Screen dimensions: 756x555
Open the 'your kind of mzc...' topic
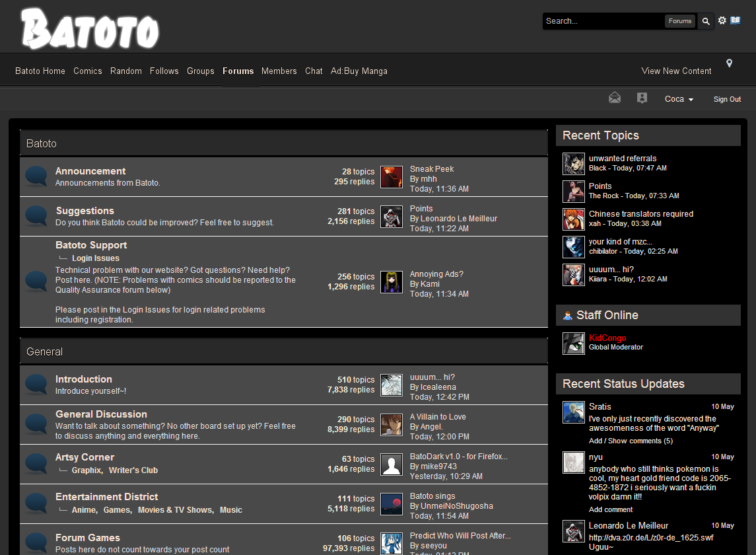(x=620, y=242)
